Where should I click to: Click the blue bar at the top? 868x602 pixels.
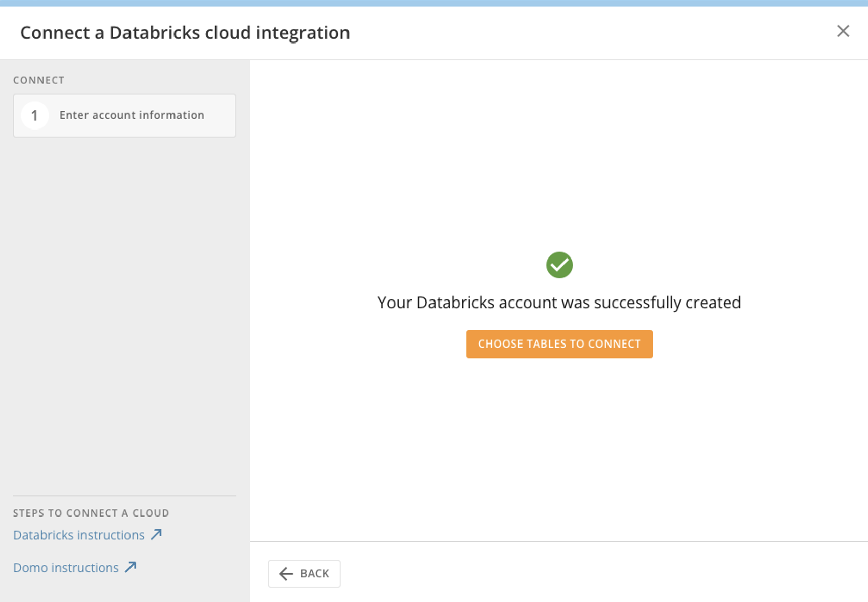pyautogui.click(x=434, y=3)
